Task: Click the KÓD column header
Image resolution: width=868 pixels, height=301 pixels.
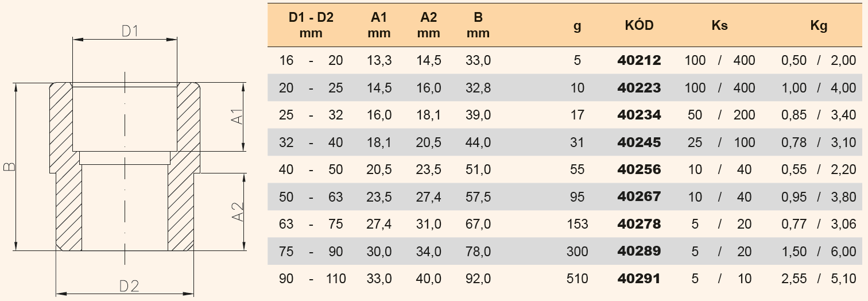Action: click(x=639, y=26)
